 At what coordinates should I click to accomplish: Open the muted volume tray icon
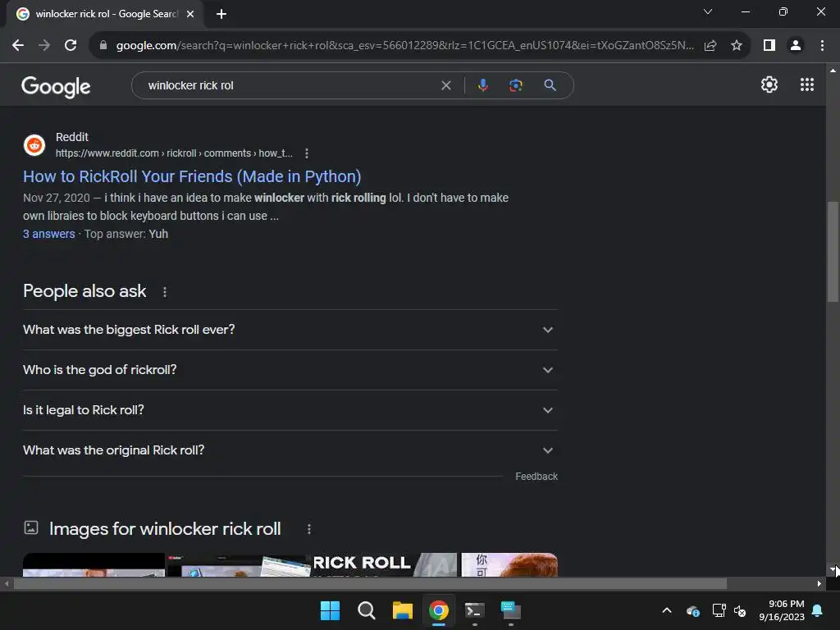[x=740, y=610]
